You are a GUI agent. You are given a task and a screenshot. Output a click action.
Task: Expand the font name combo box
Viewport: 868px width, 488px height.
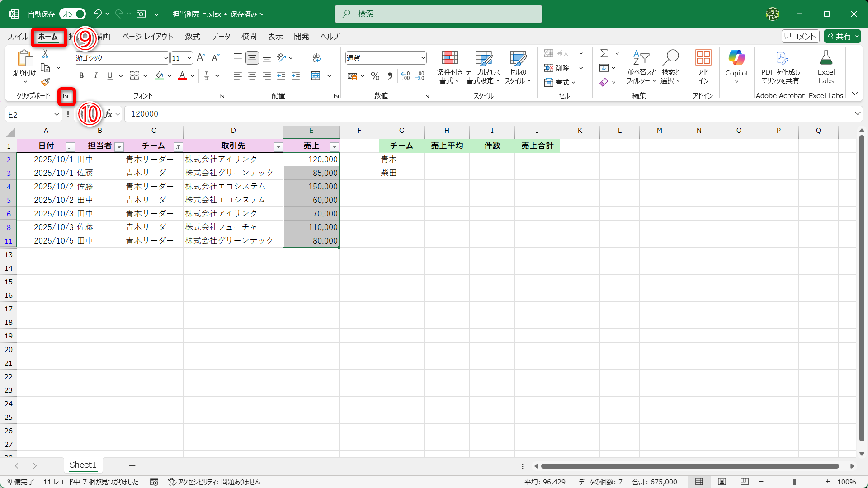point(166,58)
